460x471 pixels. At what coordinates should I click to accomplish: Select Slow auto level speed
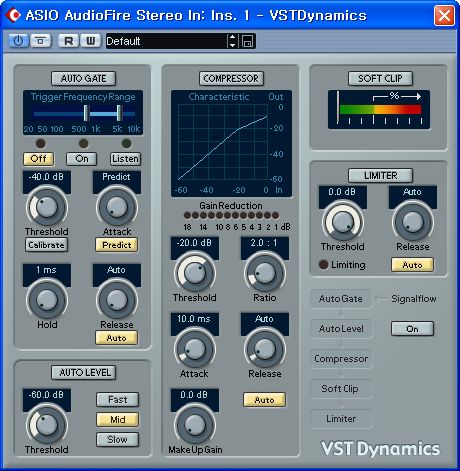coord(117,440)
